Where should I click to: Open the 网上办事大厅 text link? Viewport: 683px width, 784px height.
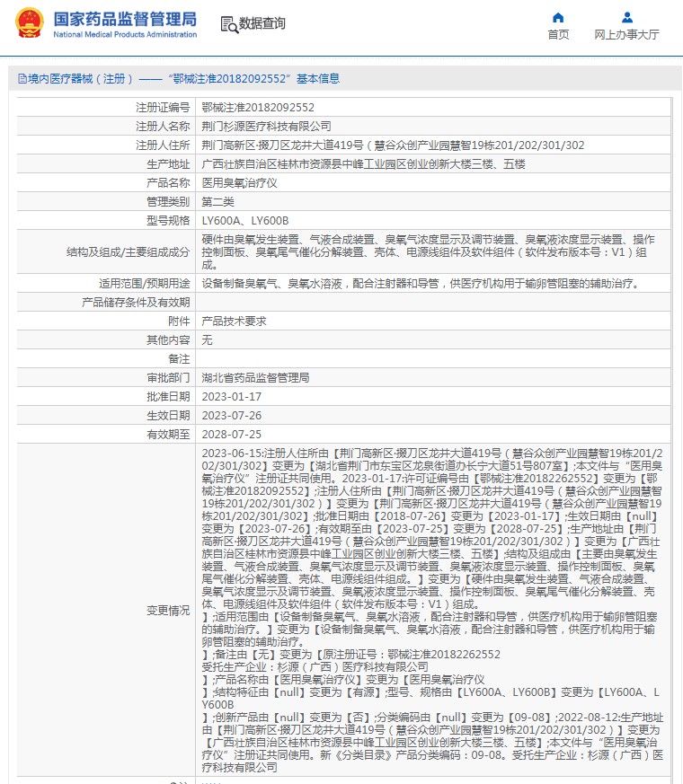tap(626, 34)
